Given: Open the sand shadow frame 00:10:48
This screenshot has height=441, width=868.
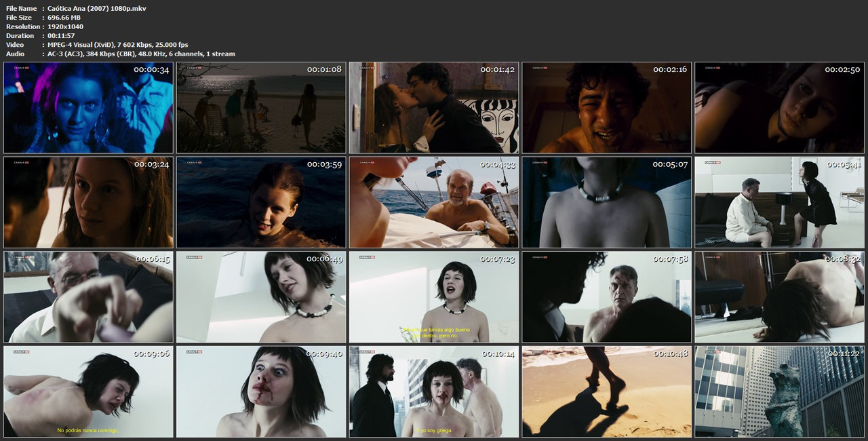Looking at the screenshot, I should click(x=607, y=391).
